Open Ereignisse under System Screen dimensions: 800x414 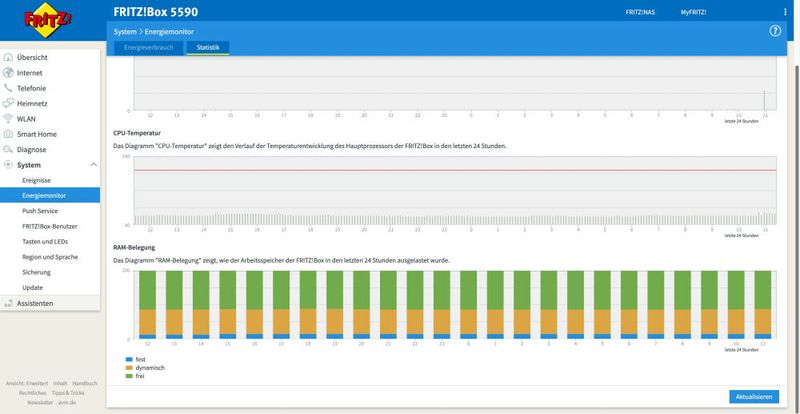[37, 180]
